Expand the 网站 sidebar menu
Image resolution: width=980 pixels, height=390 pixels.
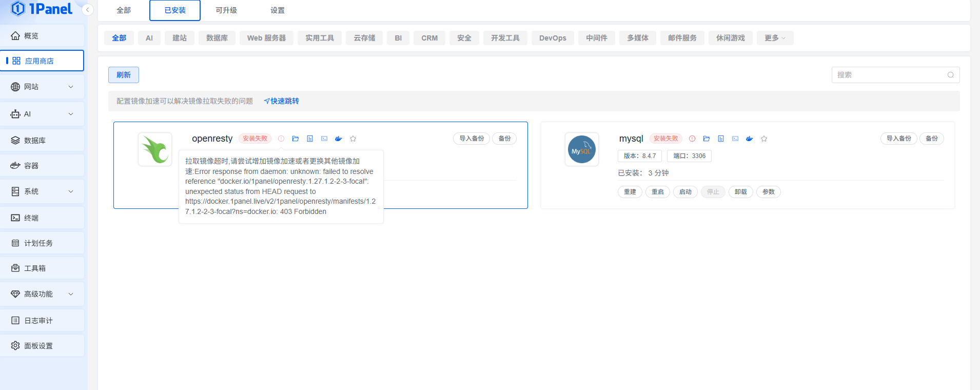tap(42, 87)
